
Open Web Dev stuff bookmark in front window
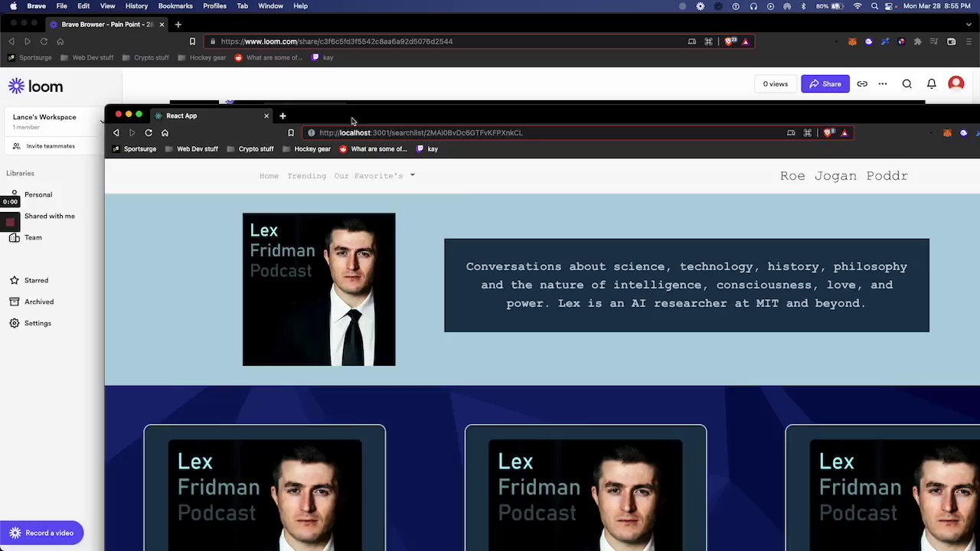(x=191, y=149)
